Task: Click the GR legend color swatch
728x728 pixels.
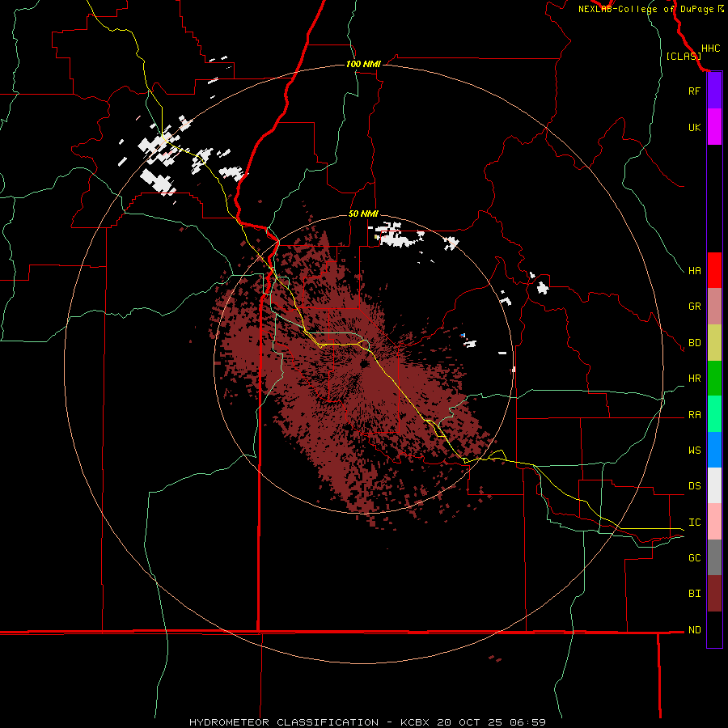Action: 714,307
